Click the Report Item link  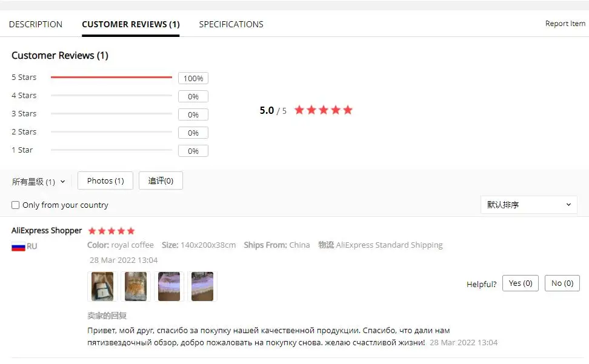[565, 24]
